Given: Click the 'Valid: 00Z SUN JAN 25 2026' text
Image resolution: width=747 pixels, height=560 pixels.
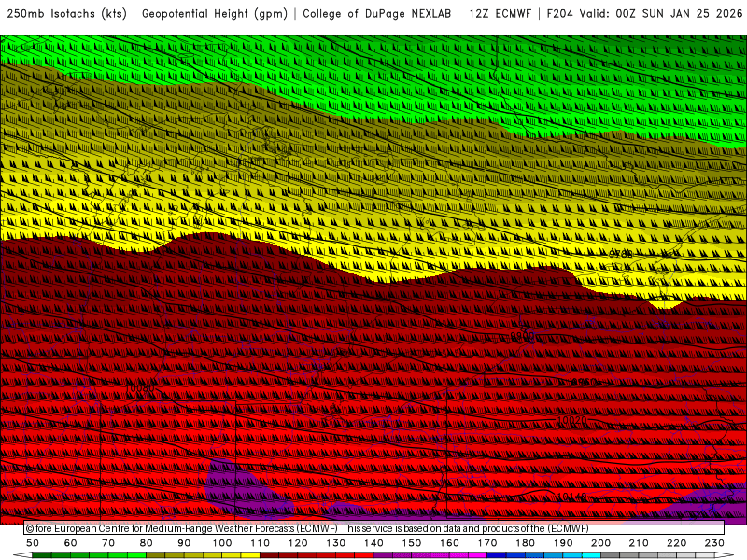Looking at the screenshot, I should pyautogui.click(x=661, y=14).
